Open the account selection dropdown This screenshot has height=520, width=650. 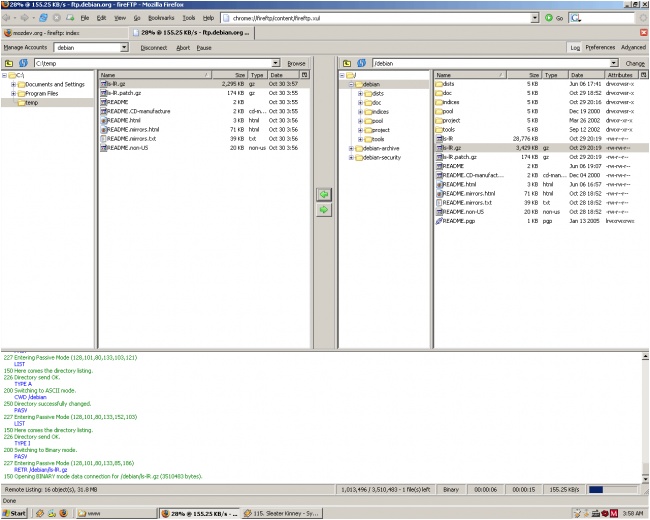coord(124,47)
